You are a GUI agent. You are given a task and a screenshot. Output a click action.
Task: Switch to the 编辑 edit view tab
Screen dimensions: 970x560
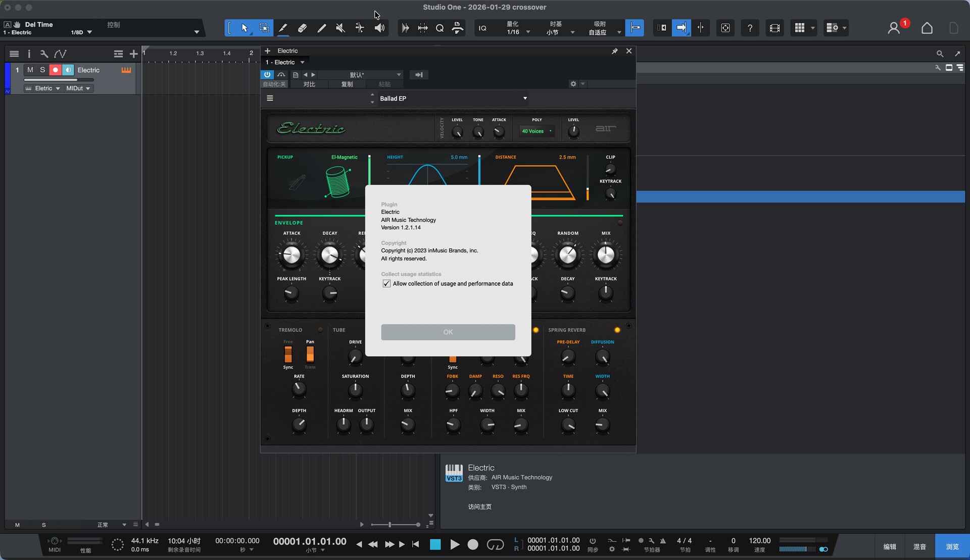pos(890,546)
